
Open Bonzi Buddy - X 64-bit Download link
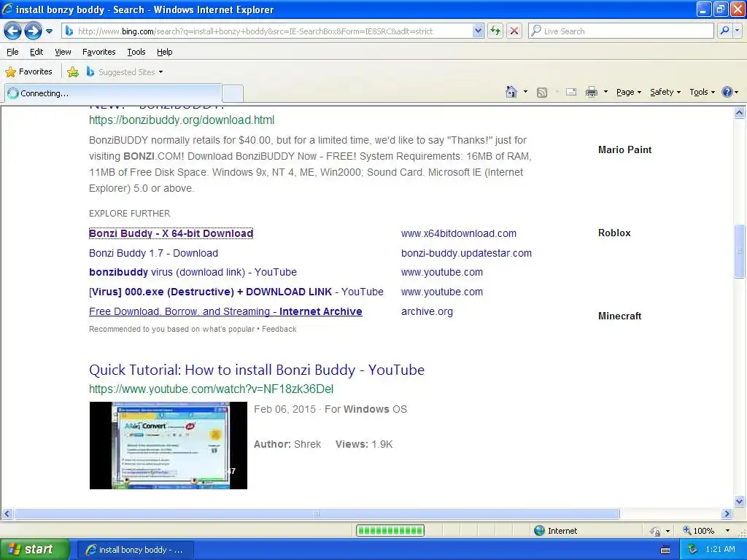tap(171, 233)
